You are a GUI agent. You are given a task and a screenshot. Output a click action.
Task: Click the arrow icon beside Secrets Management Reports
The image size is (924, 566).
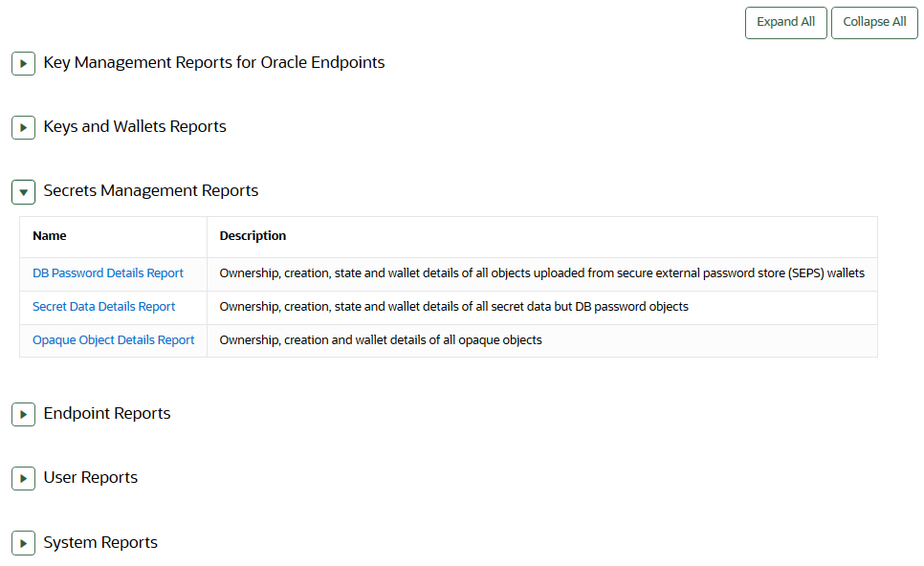point(23,191)
